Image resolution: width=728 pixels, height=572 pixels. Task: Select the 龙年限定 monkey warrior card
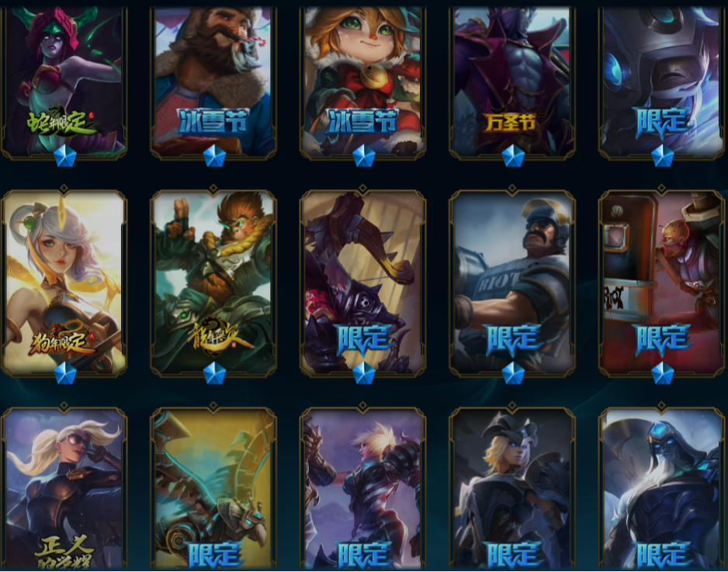tap(213, 282)
